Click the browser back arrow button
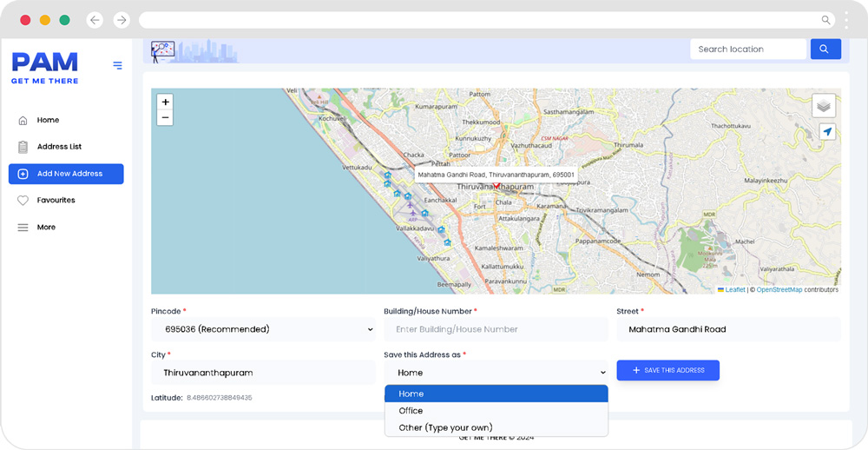 [95, 21]
